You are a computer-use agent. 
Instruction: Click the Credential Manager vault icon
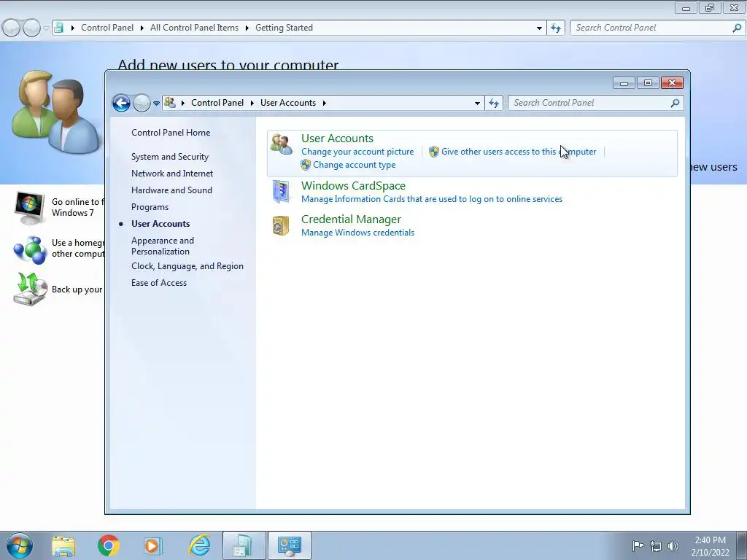pos(281,226)
